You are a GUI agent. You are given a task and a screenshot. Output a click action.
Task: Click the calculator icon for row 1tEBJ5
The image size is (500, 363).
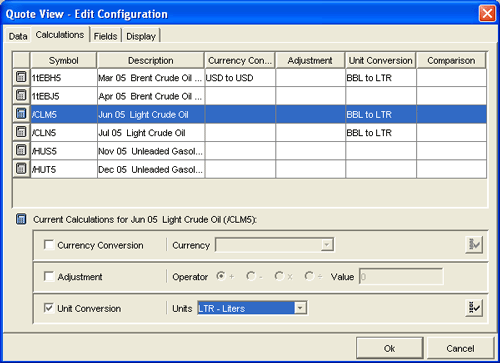click(x=21, y=95)
